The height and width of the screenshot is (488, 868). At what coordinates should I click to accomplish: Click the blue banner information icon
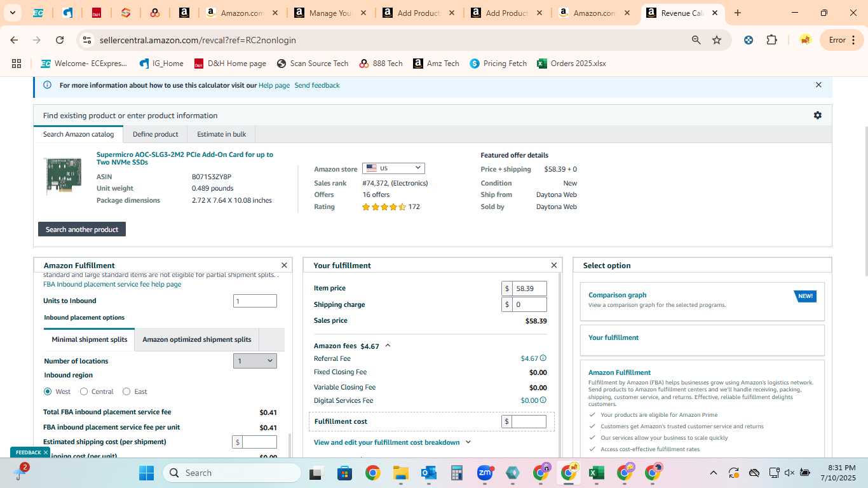tap(47, 85)
